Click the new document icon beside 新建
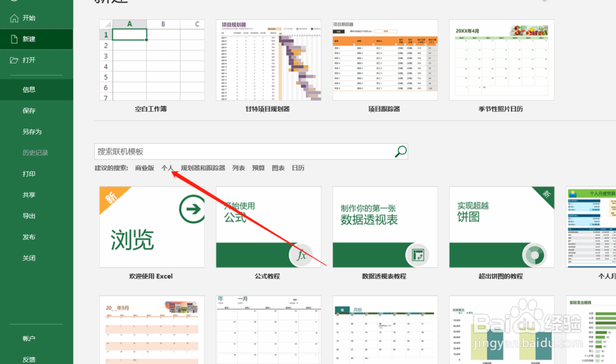 pos(14,39)
